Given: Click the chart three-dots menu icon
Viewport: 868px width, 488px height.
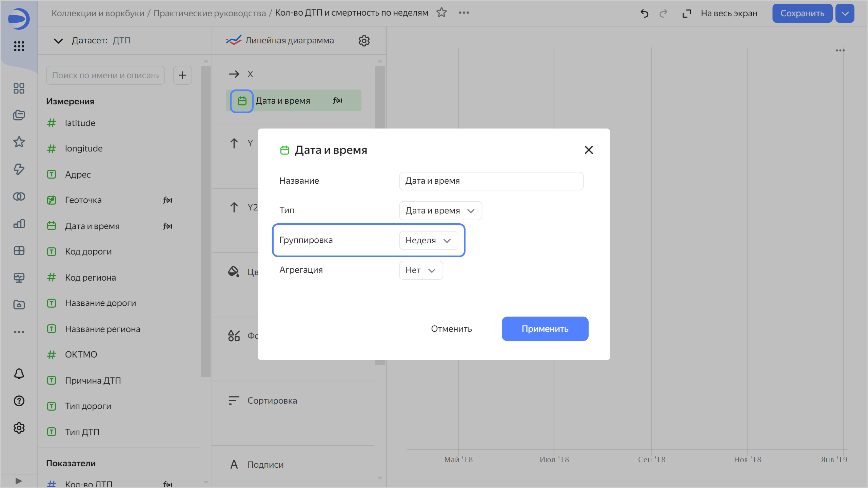Looking at the screenshot, I should [840, 50].
